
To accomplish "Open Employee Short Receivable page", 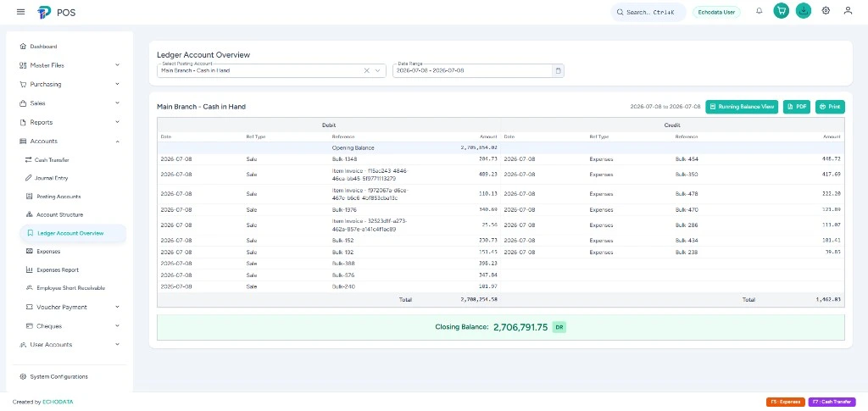I will point(71,288).
